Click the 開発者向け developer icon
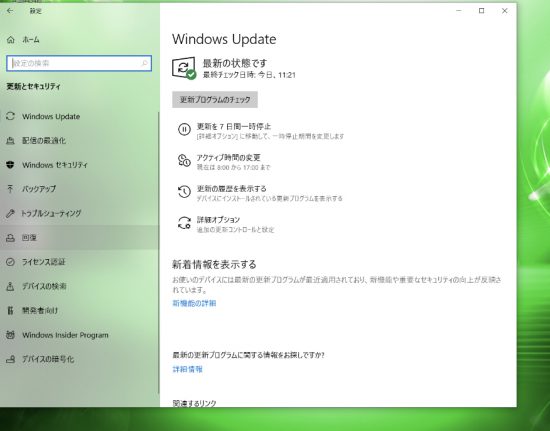 [x=11, y=310]
